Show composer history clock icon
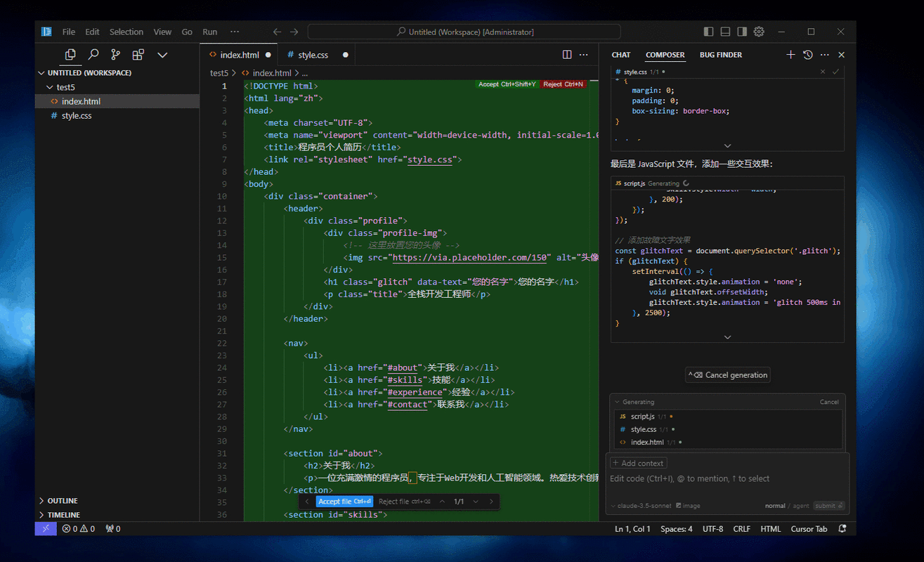 point(807,55)
